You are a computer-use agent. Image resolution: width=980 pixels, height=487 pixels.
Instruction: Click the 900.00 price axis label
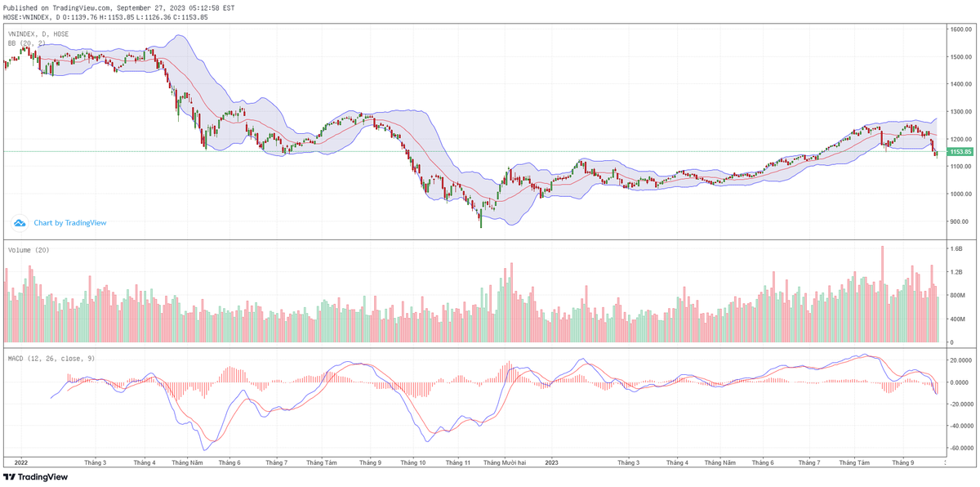pyautogui.click(x=960, y=221)
